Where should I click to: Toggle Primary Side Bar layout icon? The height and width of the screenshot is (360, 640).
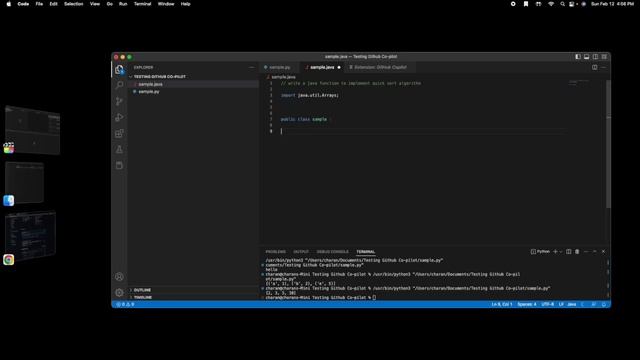(578, 57)
